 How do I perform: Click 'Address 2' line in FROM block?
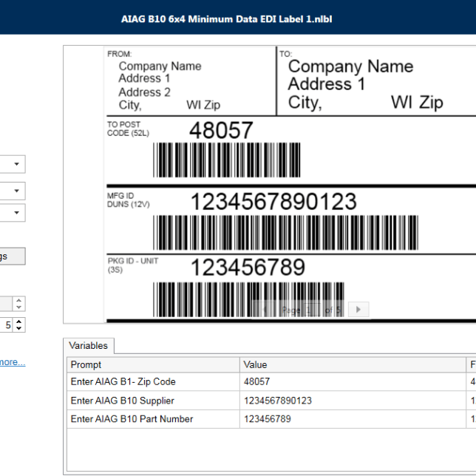click(x=145, y=92)
